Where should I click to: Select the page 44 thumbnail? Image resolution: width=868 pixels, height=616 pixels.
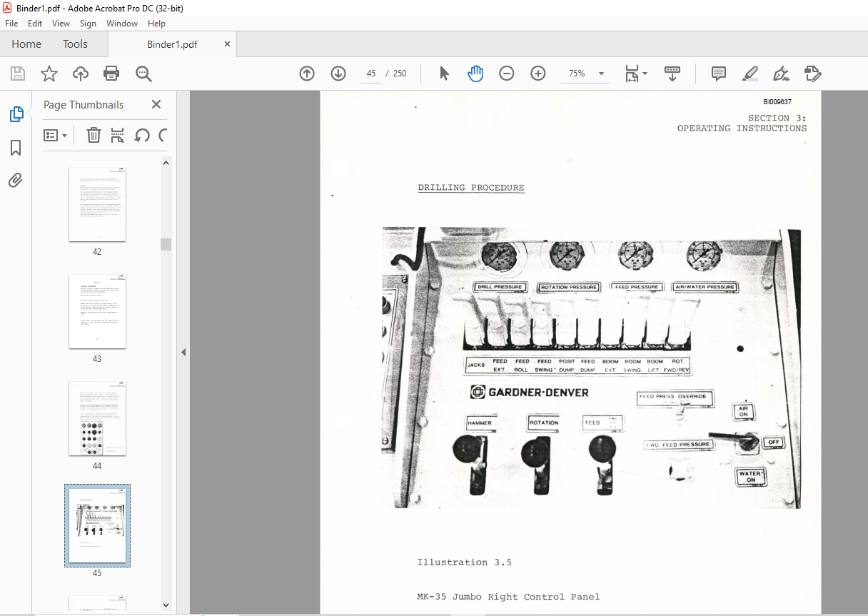97,419
